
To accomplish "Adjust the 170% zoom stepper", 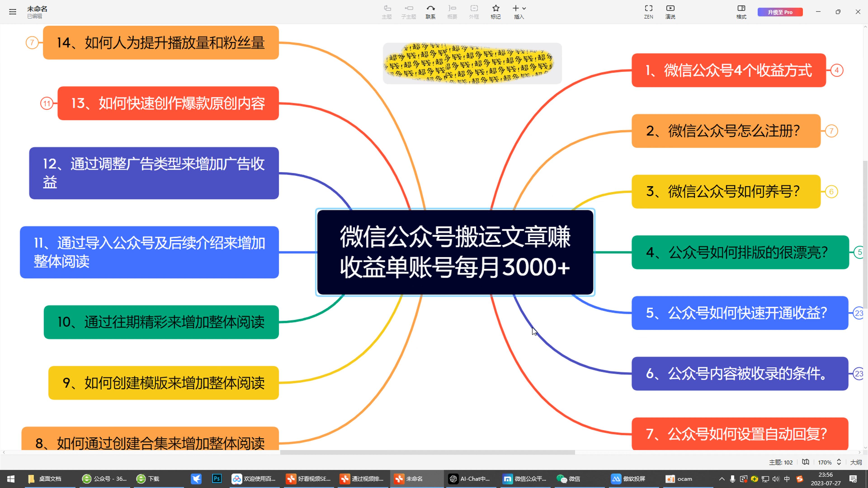I will 839,462.
